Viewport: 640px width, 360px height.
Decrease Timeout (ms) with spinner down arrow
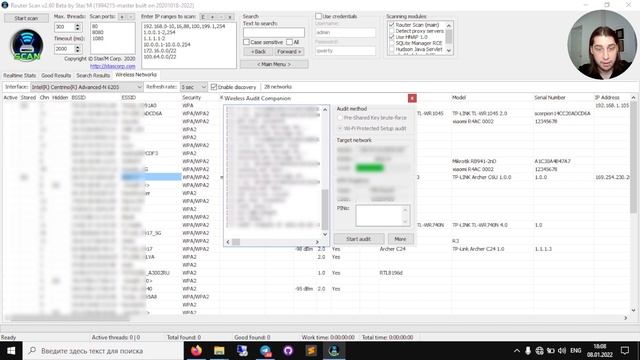click(x=78, y=51)
